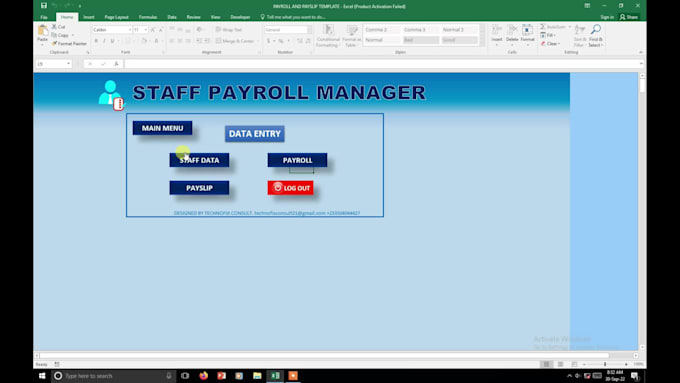
Task: Click the AutoSum sigma icon
Action: click(543, 27)
